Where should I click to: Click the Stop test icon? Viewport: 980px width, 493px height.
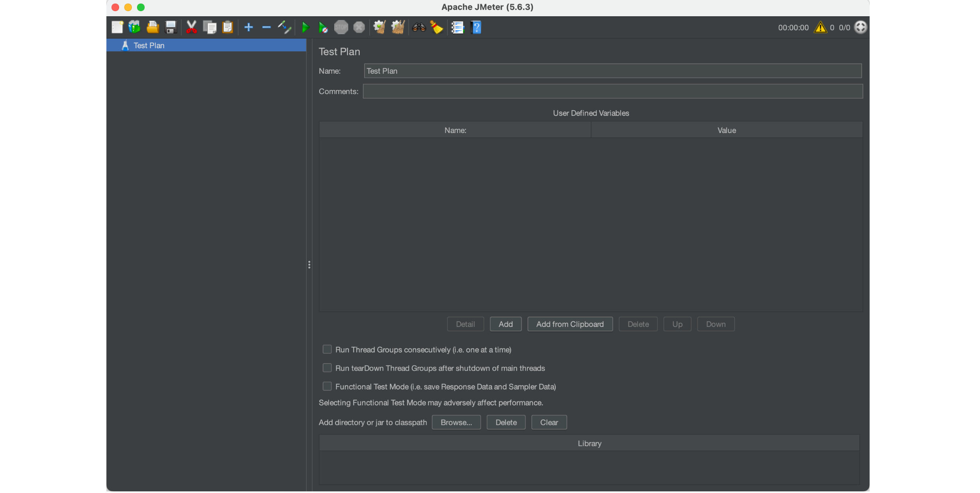point(341,27)
